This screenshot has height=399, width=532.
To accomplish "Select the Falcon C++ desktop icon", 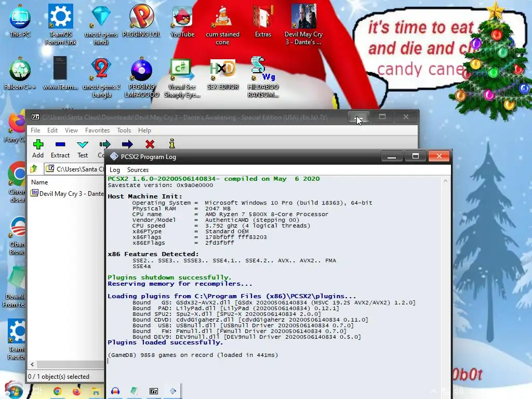I will (20, 73).
